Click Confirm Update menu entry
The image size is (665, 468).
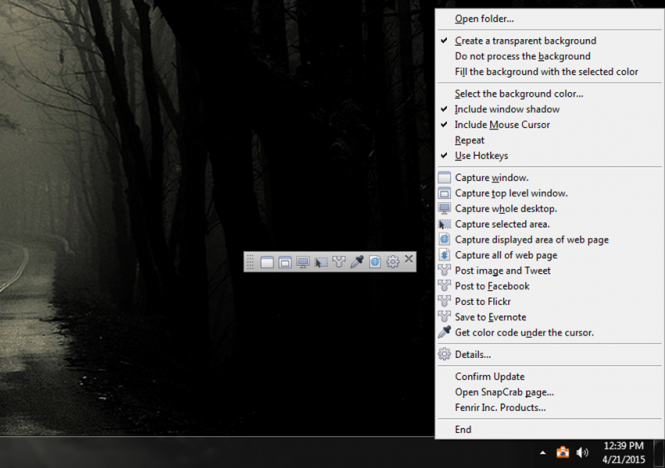(x=548, y=377)
